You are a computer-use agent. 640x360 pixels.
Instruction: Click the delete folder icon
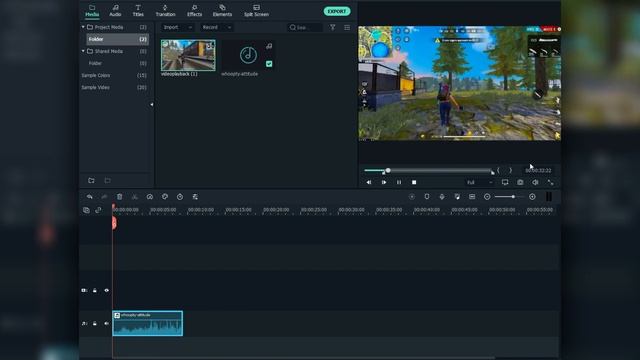point(107,180)
